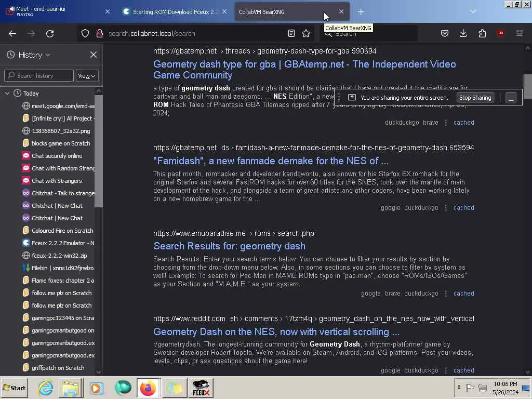The height and width of the screenshot is (399, 532).
Task: Open cached copy of the Famidash result
Action: tap(463, 208)
